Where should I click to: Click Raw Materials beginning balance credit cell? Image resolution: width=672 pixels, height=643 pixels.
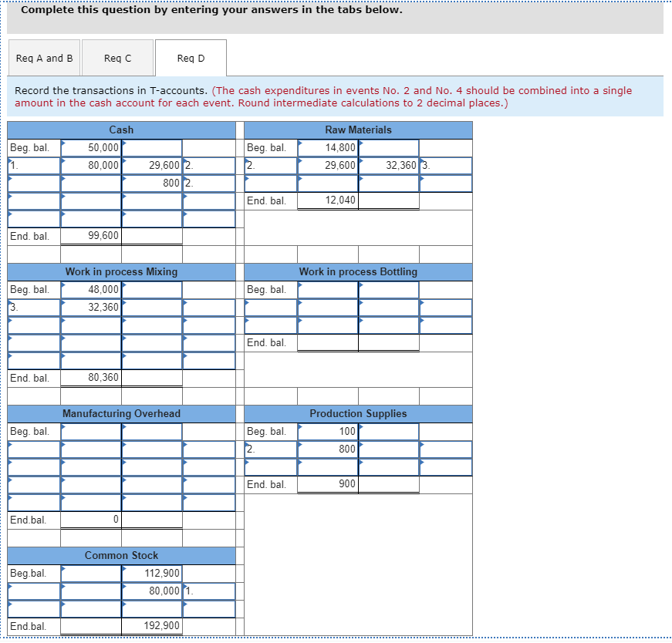click(x=389, y=148)
